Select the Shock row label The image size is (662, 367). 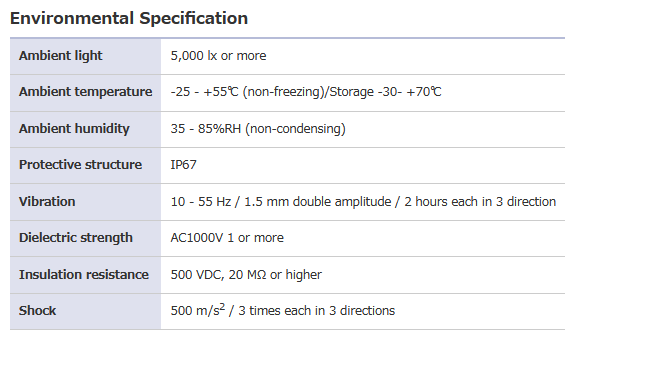coord(37,311)
